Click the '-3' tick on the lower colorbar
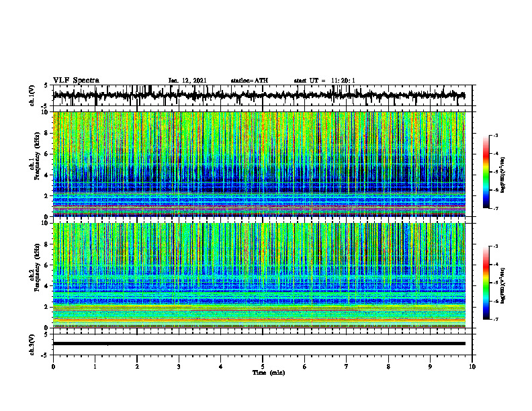 tap(496, 246)
